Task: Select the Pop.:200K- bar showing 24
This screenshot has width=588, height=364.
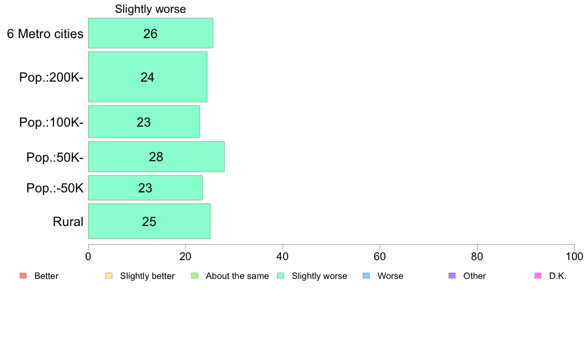Action: coord(147,77)
